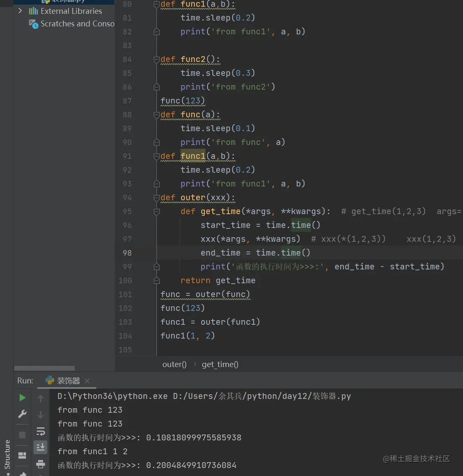The image size is (463, 476).
Task: Rerun the script with the green play icon
Action: point(22,398)
